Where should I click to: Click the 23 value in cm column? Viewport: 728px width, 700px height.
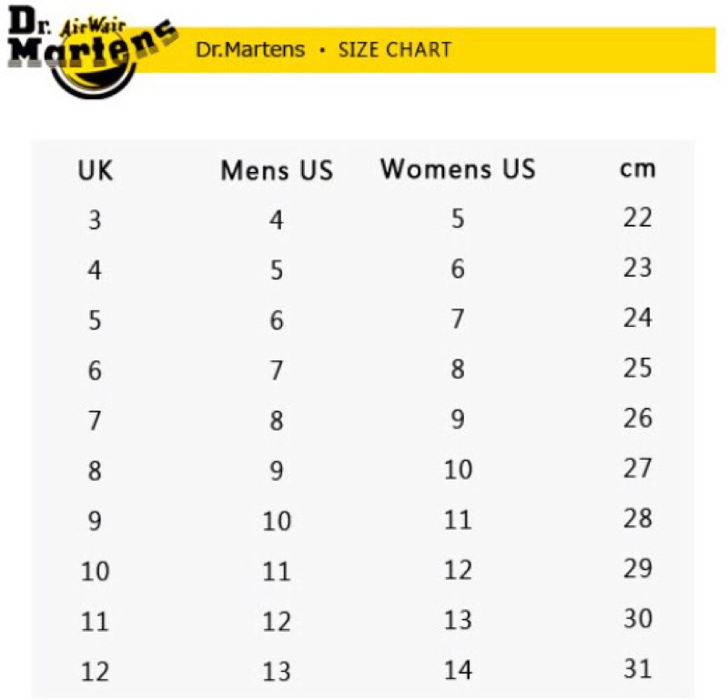(638, 268)
